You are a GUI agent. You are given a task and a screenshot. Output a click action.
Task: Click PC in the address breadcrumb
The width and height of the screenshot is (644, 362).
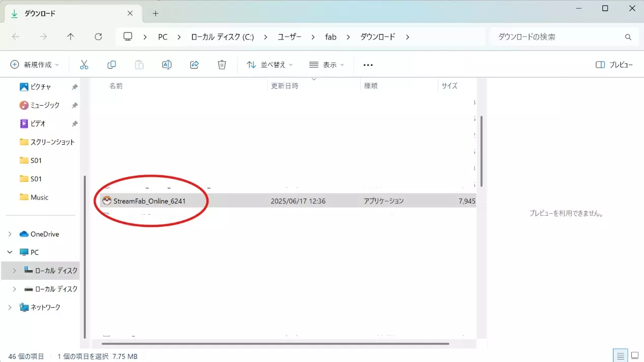click(x=163, y=37)
